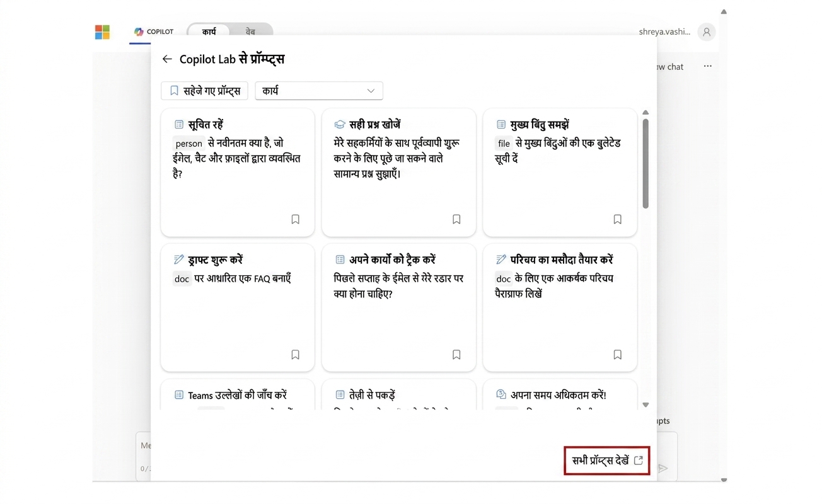This screenshot has height=504, width=822.
Task: Click the prompts list scroll-down arrow
Action: click(x=645, y=405)
